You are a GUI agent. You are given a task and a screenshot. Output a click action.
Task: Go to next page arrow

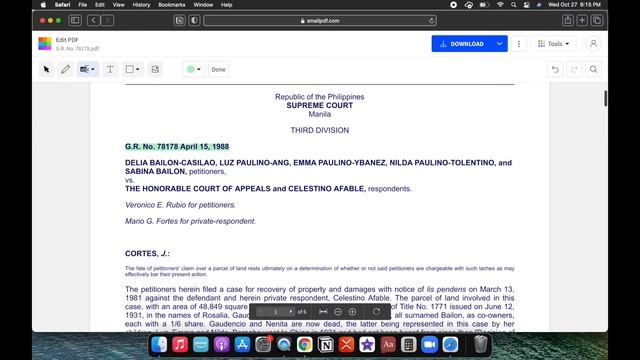[x=290, y=312]
